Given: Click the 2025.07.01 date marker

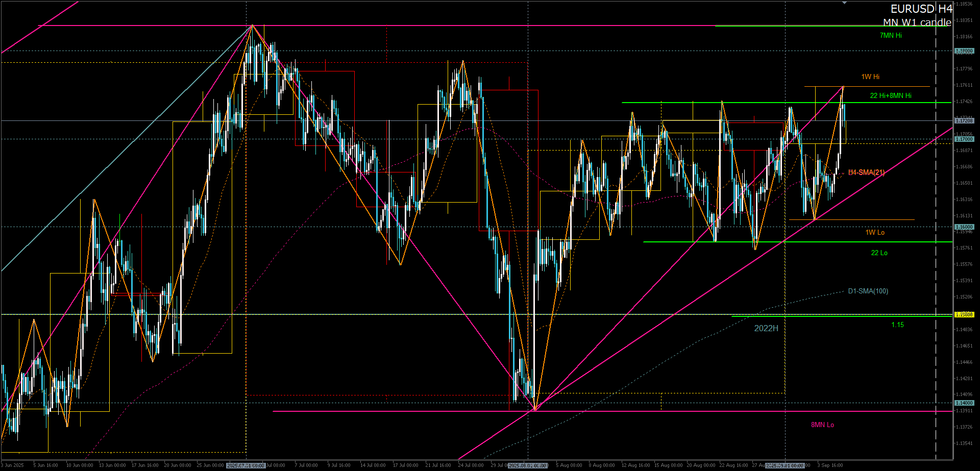Looking at the screenshot, I should click(x=246, y=465).
